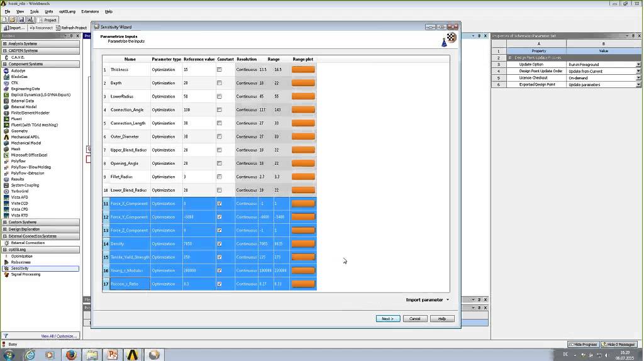Select Sensitivity item in Toolbox
The image size is (644, 361).
pyautogui.click(x=19, y=268)
